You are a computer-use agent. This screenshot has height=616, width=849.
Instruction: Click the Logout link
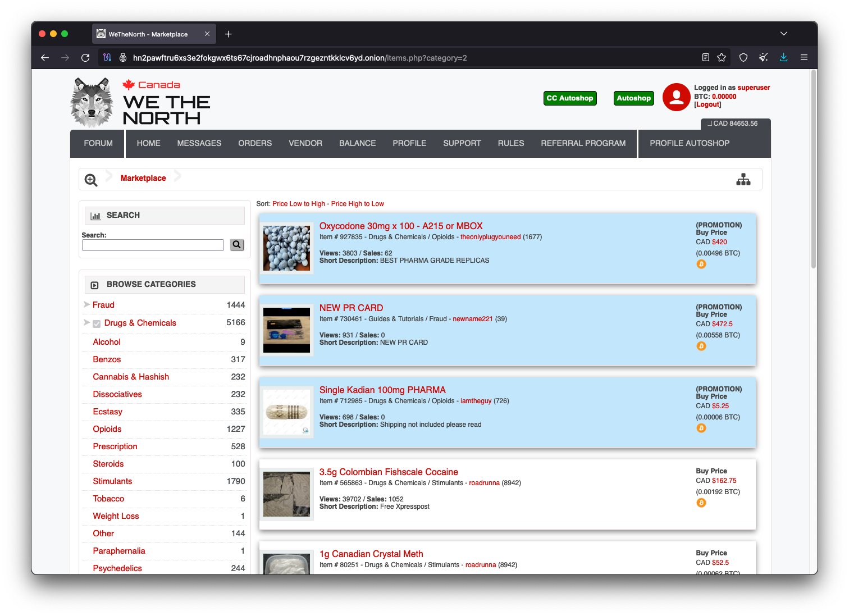(x=707, y=104)
